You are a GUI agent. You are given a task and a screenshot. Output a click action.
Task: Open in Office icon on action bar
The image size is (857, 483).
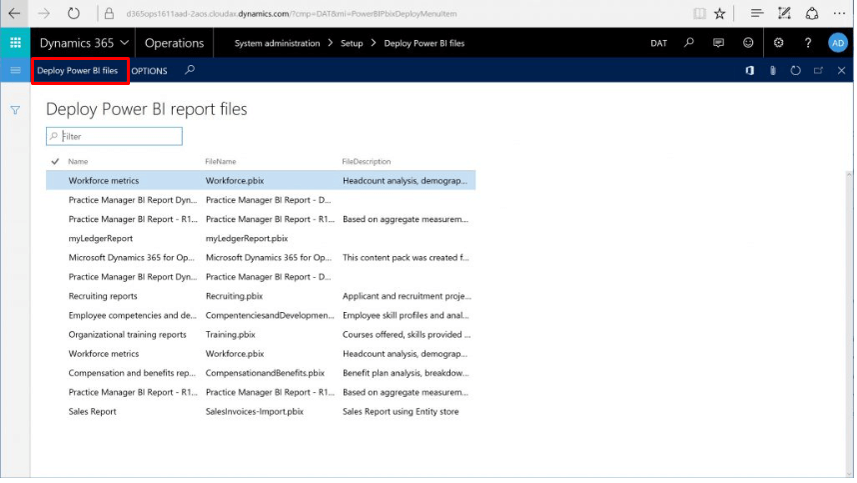[750, 70]
